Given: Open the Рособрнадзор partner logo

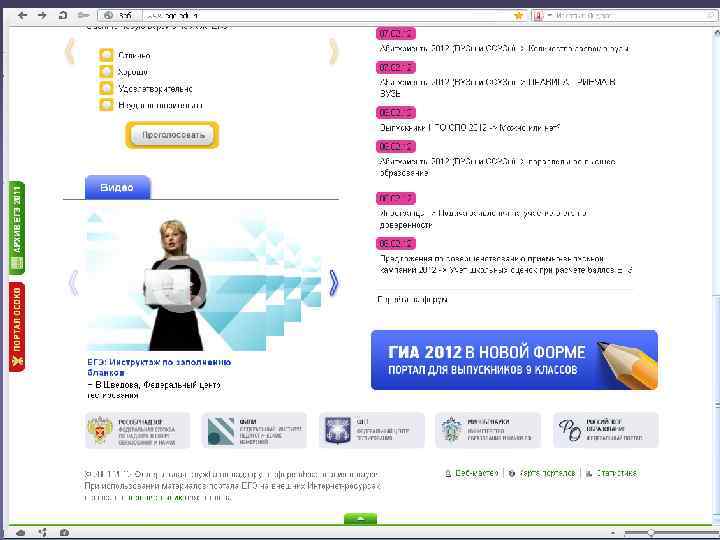Looking at the screenshot, I should pyautogui.click(x=137, y=431).
